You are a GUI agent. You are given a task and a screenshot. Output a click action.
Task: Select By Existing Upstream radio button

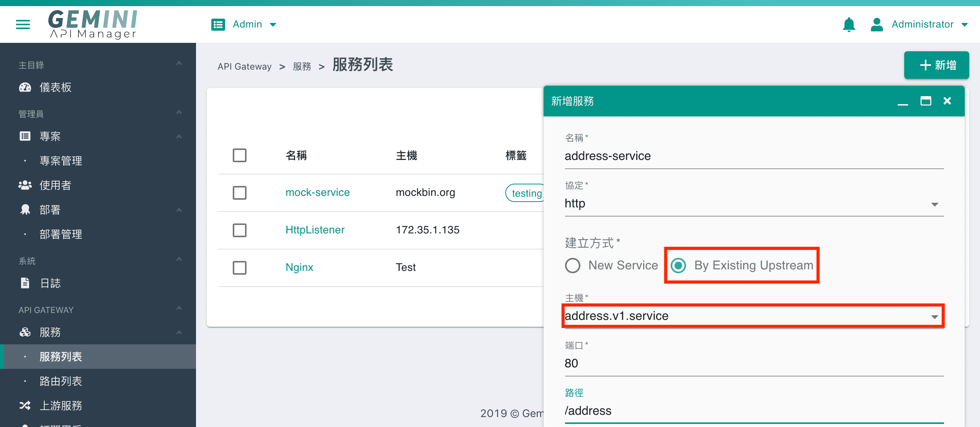tap(678, 266)
